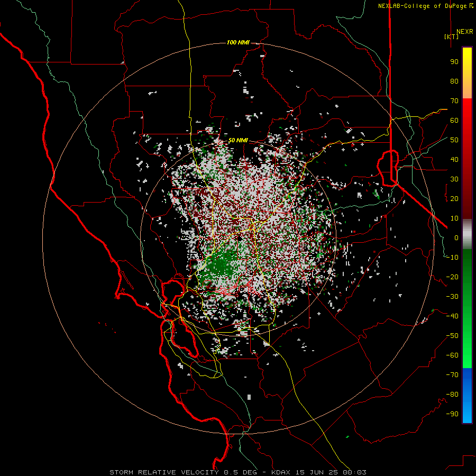Click the [KT] units label

[x=451, y=36]
